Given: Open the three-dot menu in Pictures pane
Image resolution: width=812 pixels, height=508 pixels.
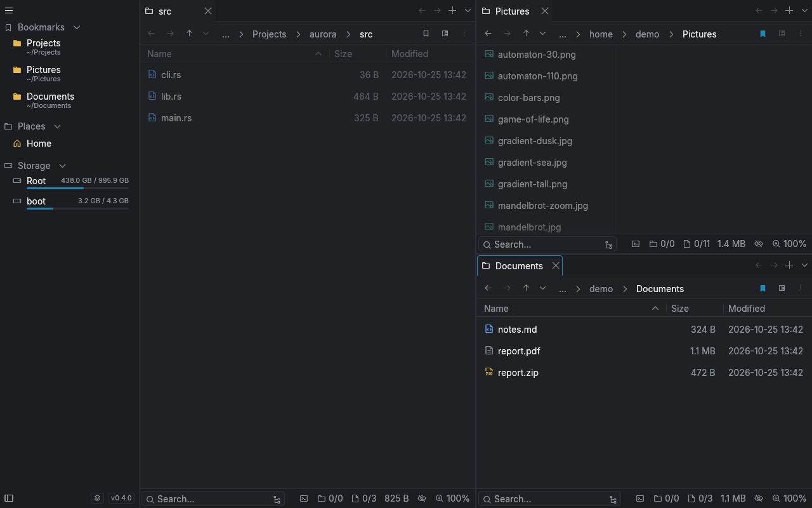Looking at the screenshot, I should 801,34.
